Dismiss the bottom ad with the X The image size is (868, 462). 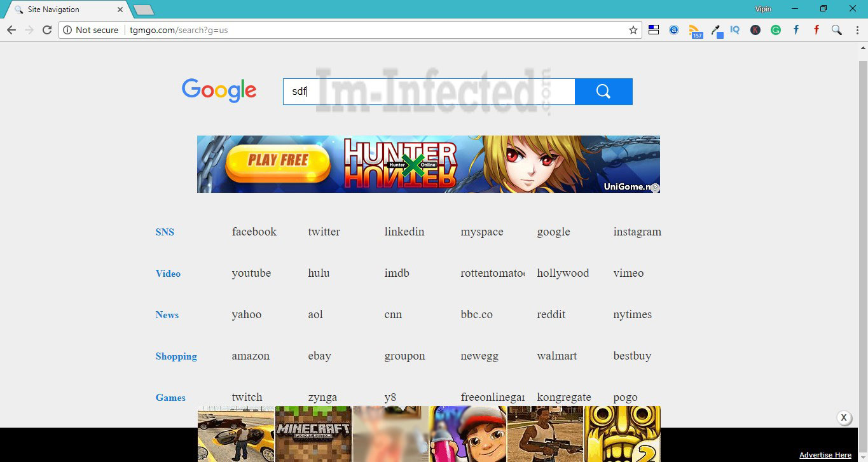click(x=844, y=417)
